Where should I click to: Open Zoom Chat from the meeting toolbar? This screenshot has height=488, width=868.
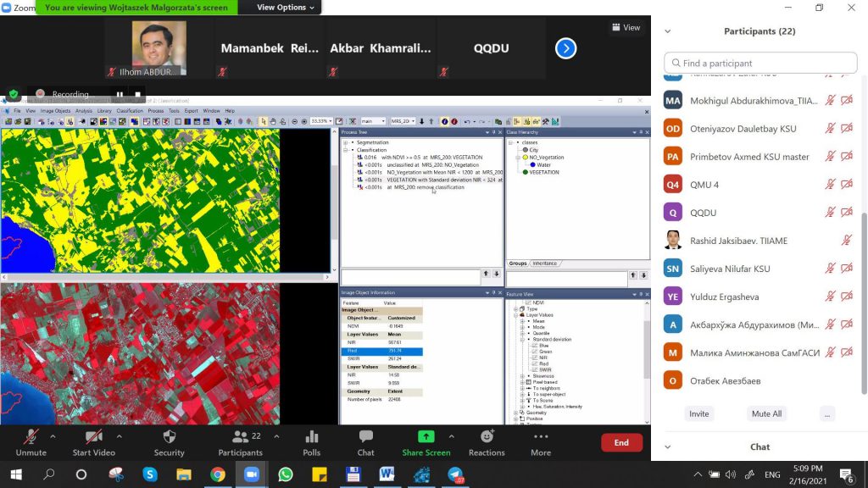point(365,442)
